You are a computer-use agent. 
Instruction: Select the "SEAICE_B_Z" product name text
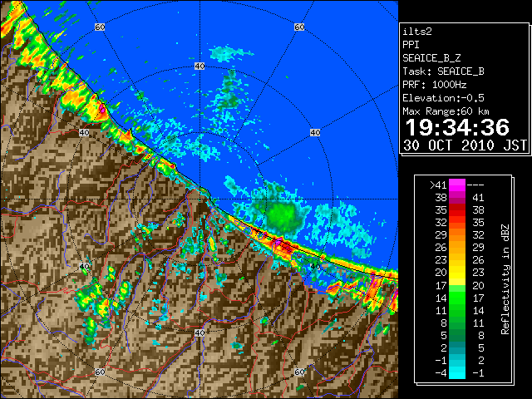click(431, 58)
